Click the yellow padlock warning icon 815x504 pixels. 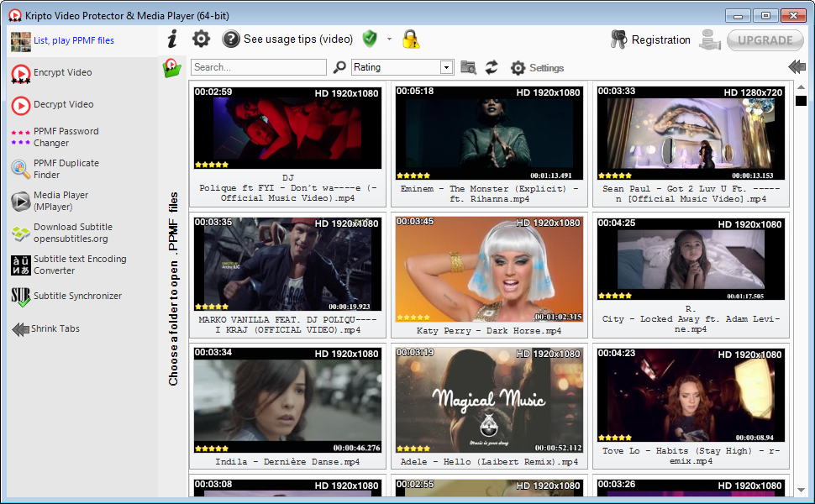point(411,39)
